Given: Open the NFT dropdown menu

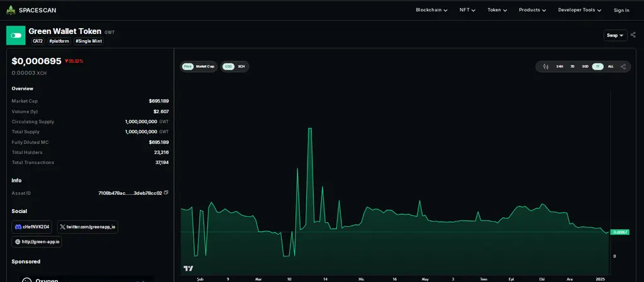Looking at the screenshot, I should [x=467, y=10].
